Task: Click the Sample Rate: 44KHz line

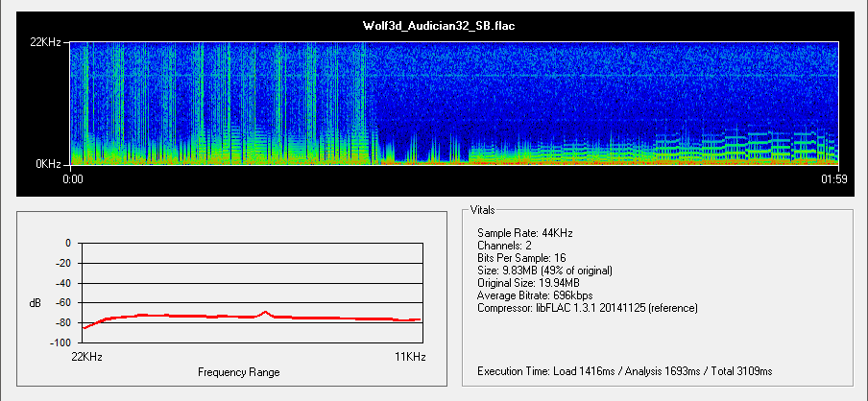Action: tap(526, 233)
